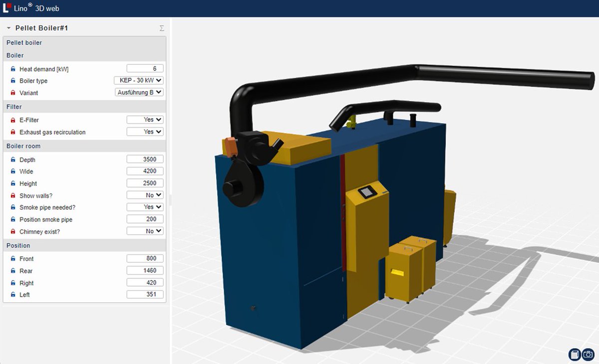Click inside the Heat demand value field
The height and width of the screenshot is (364, 599).
click(x=145, y=68)
